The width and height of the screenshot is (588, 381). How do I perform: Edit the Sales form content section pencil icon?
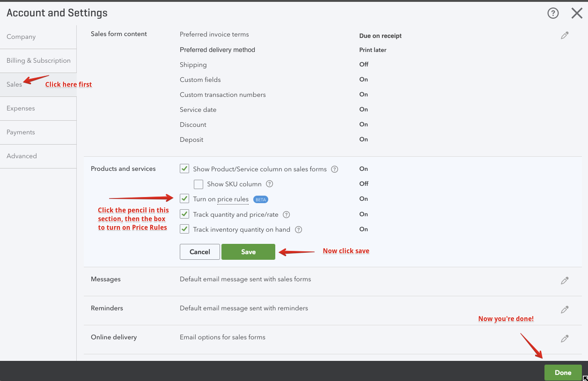click(x=565, y=35)
